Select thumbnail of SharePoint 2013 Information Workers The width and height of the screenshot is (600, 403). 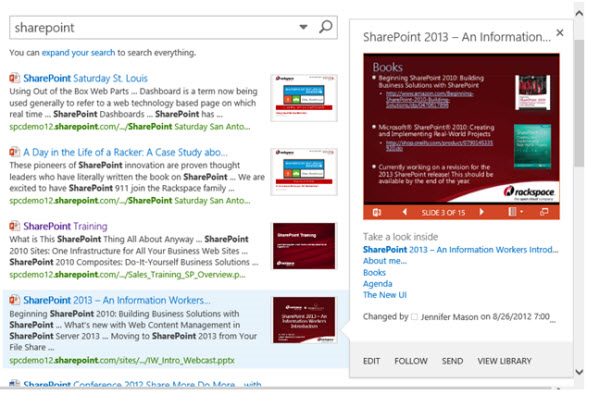click(304, 320)
